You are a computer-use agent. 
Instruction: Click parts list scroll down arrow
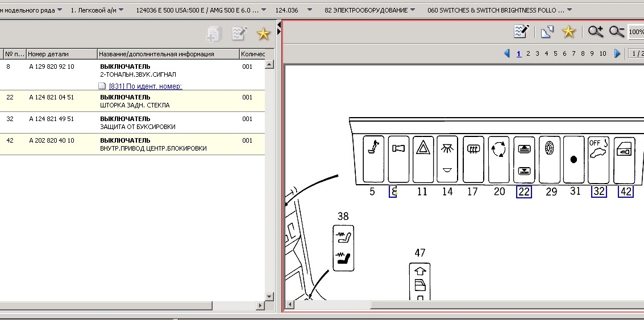coord(269,297)
